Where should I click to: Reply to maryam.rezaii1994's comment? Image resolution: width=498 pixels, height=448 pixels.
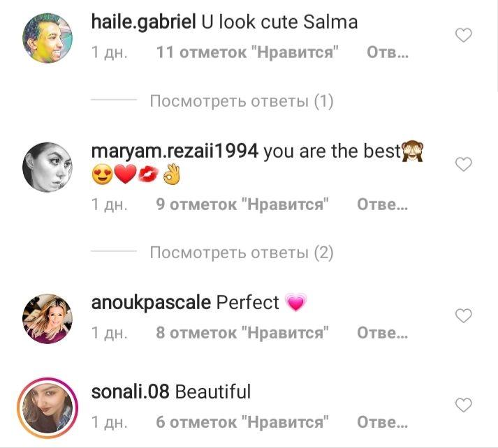coord(382,204)
